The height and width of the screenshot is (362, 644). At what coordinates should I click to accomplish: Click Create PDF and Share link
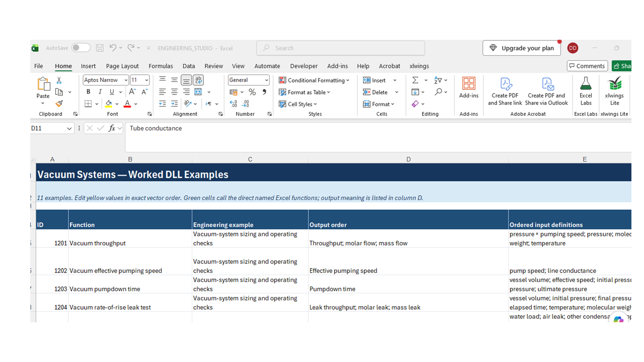point(505,92)
